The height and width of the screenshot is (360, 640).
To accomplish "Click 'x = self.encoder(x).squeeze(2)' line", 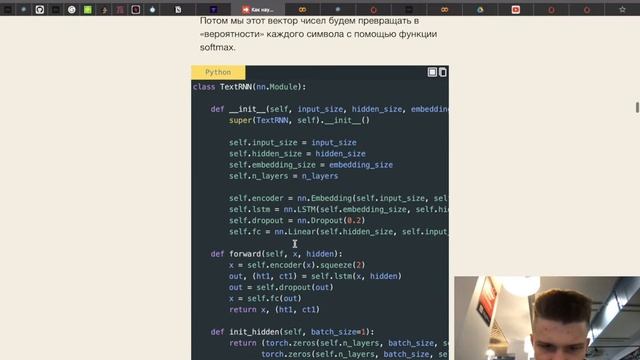I will (297, 265).
